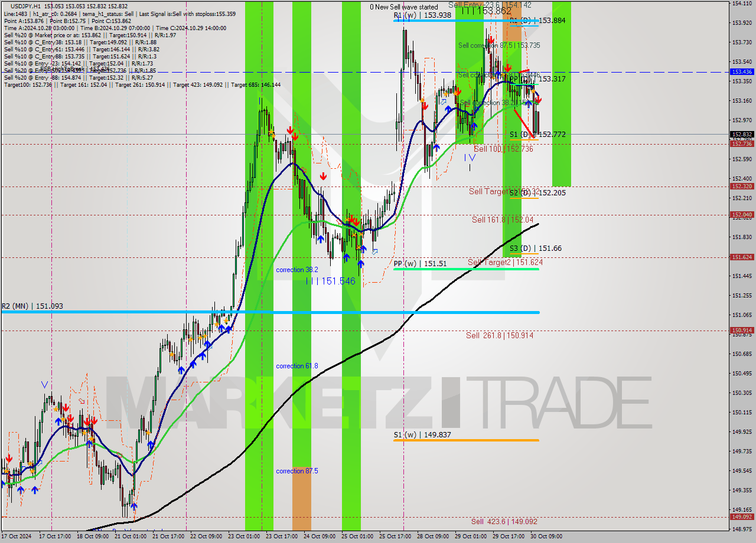Select the 'R2 (MN) | 151.093' monthly label
This screenshot has width=756, height=543.
pos(32,306)
